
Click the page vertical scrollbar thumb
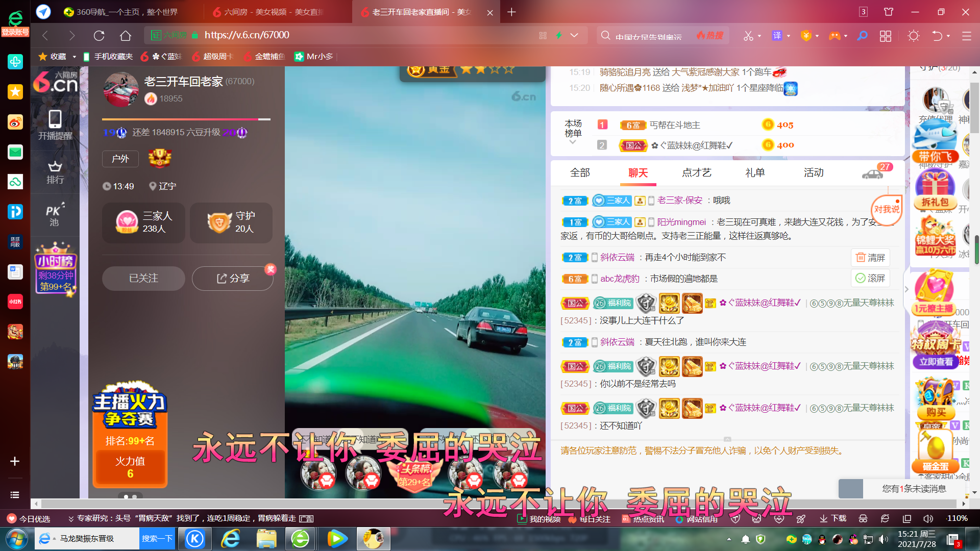coord(975,107)
